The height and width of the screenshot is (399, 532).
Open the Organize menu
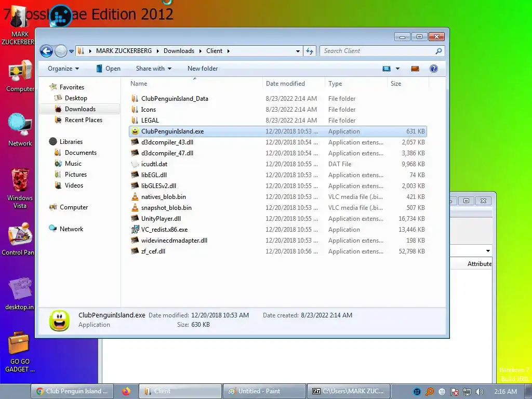[x=63, y=69]
